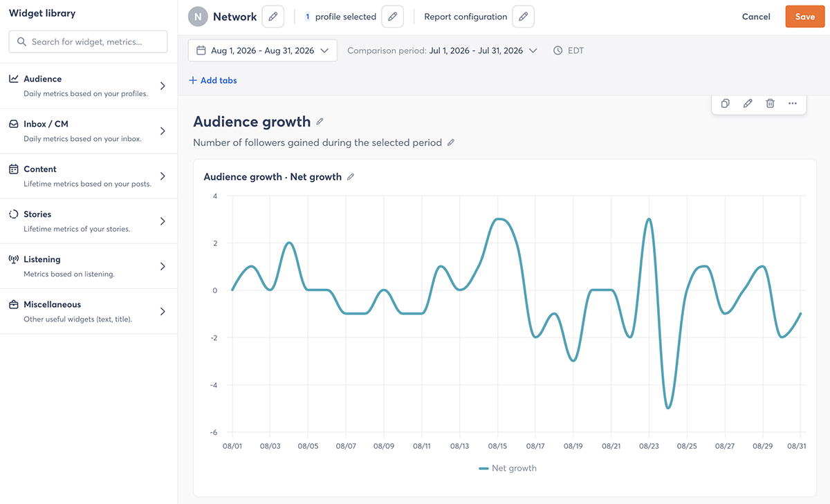The image size is (830, 504).
Task: Click the 08/01 x-axis label
Action: 232,446
